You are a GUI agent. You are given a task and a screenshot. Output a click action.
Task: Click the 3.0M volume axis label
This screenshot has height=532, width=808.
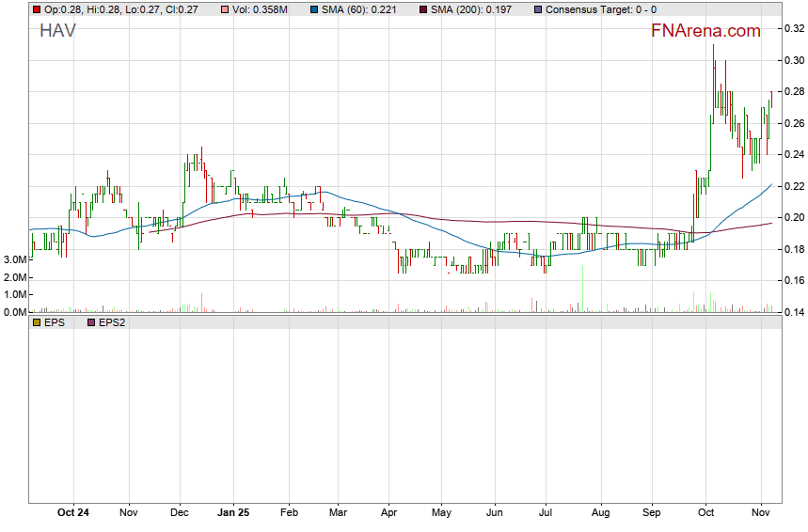coord(15,259)
